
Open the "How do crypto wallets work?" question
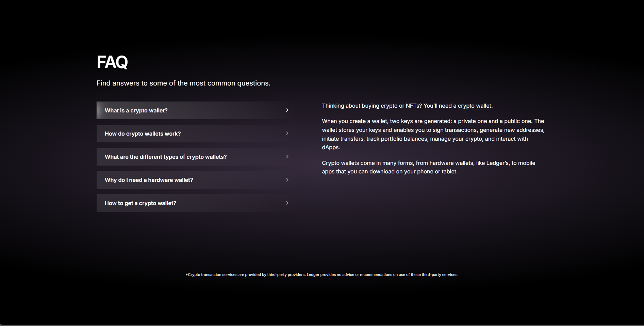point(143,134)
